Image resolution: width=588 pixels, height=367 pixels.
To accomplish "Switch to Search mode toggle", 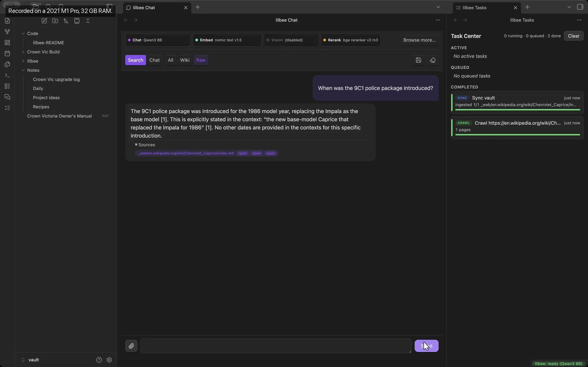I will 136,60.
